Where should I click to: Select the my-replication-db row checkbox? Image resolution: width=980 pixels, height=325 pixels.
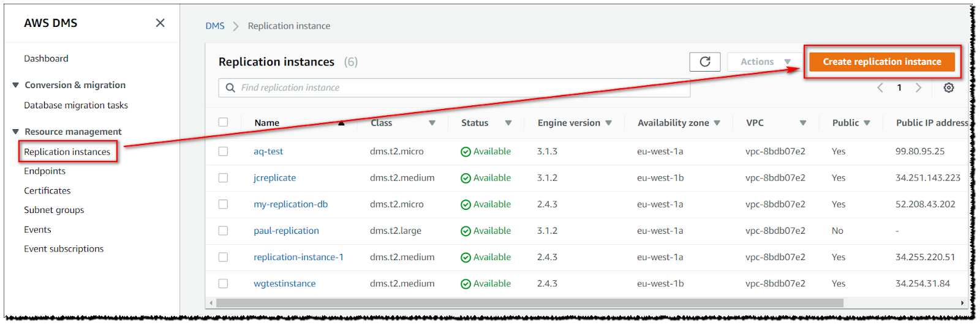coord(223,204)
